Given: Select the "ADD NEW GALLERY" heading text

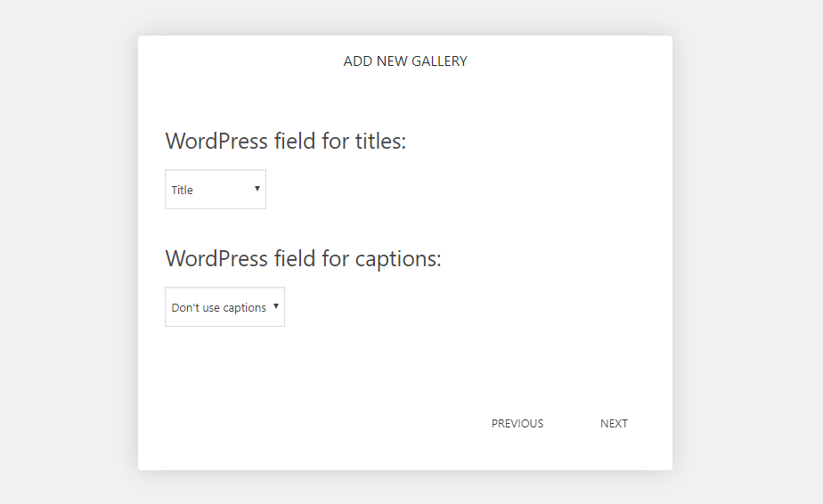Looking at the screenshot, I should (x=405, y=61).
